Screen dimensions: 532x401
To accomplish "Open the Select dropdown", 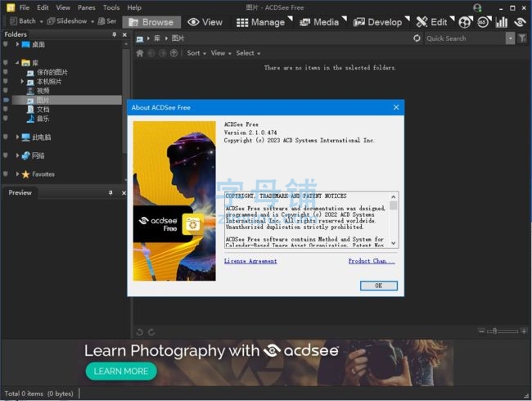I will pos(248,53).
